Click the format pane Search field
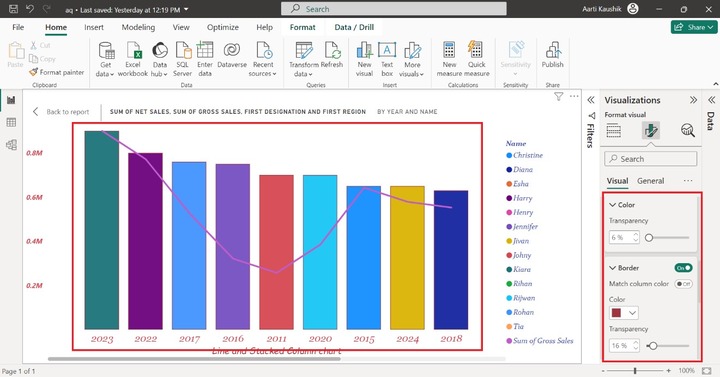This screenshot has height=377, width=720. point(651,159)
